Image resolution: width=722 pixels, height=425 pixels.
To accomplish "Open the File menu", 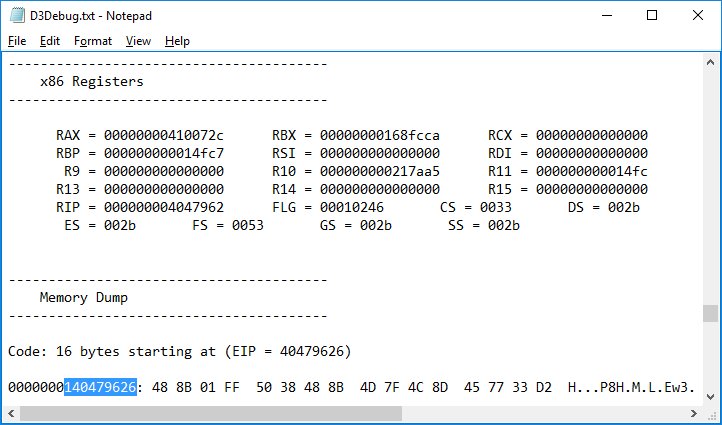I will tap(17, 41).
